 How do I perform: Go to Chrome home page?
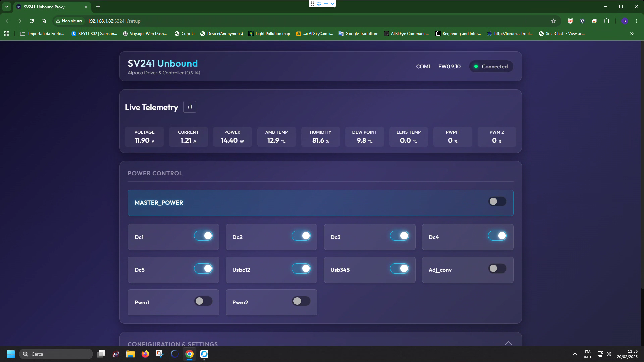(x=44, y=21)
